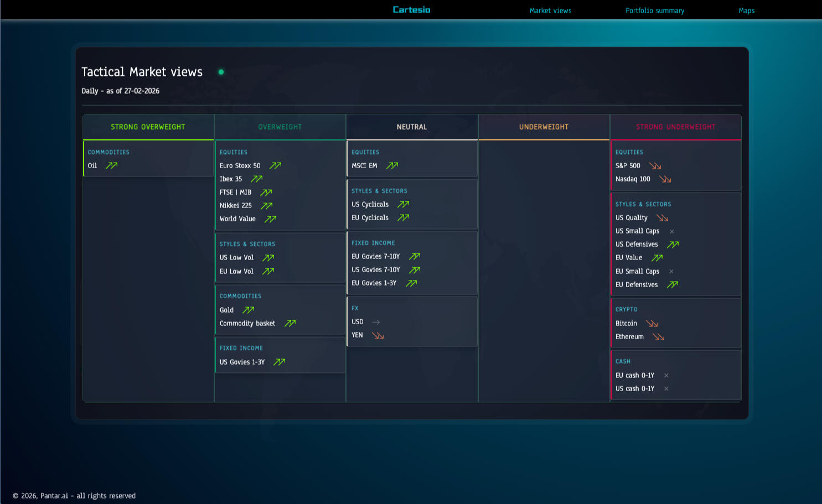
Task: Click the Nikkei 225 entry
Action: [236, 205]
